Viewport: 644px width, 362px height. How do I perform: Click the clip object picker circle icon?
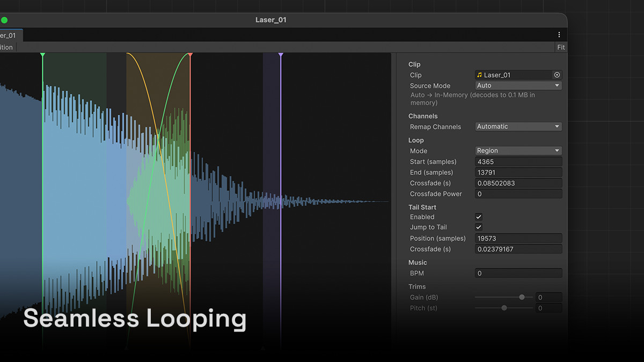tap(557, 75)
